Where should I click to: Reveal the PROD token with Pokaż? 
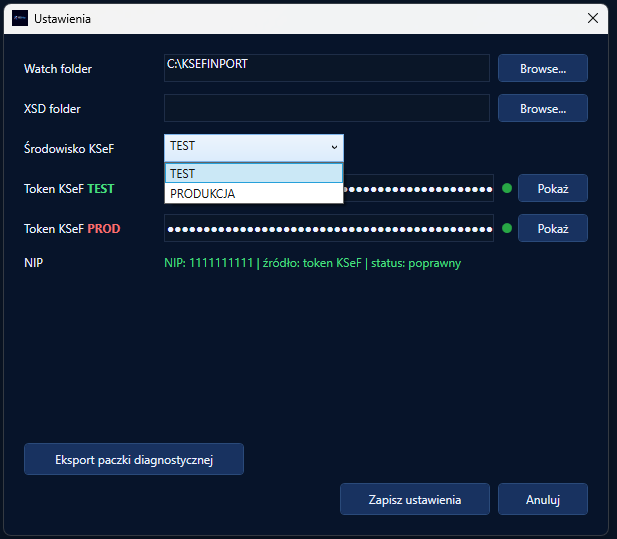(x=552, y=228)
